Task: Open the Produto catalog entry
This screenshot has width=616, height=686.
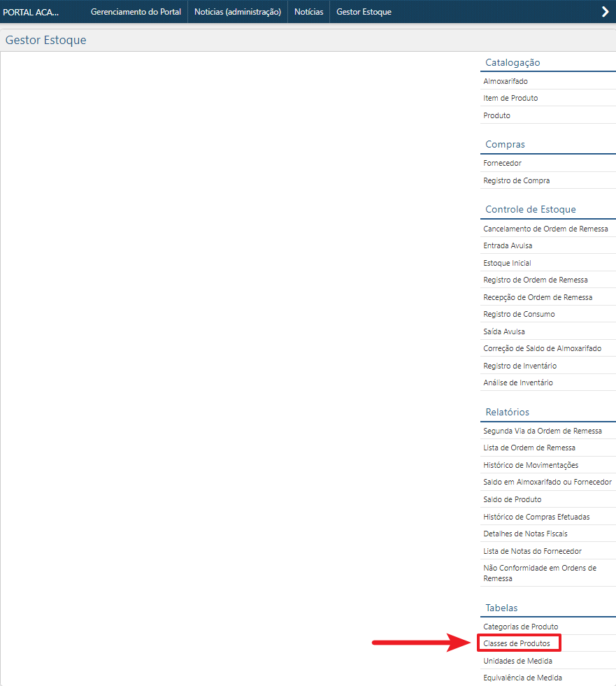Action: pyautogui.click(x=496, y=115)
